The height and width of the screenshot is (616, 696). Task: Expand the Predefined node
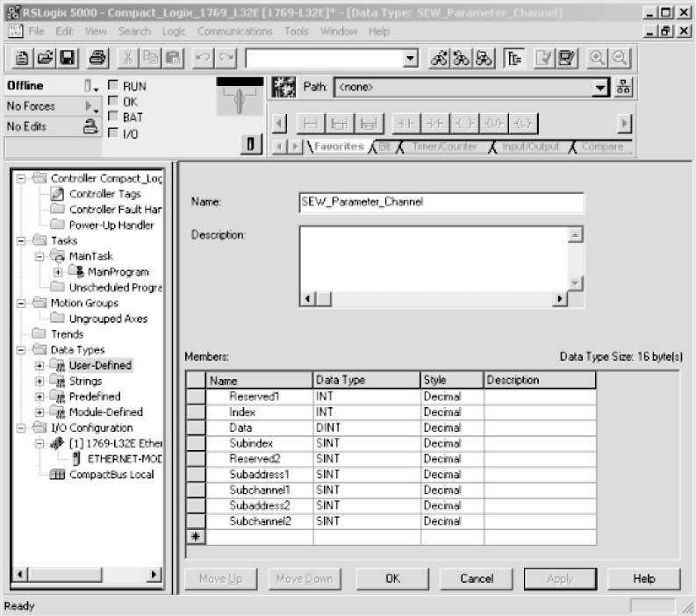click(39, 397)
